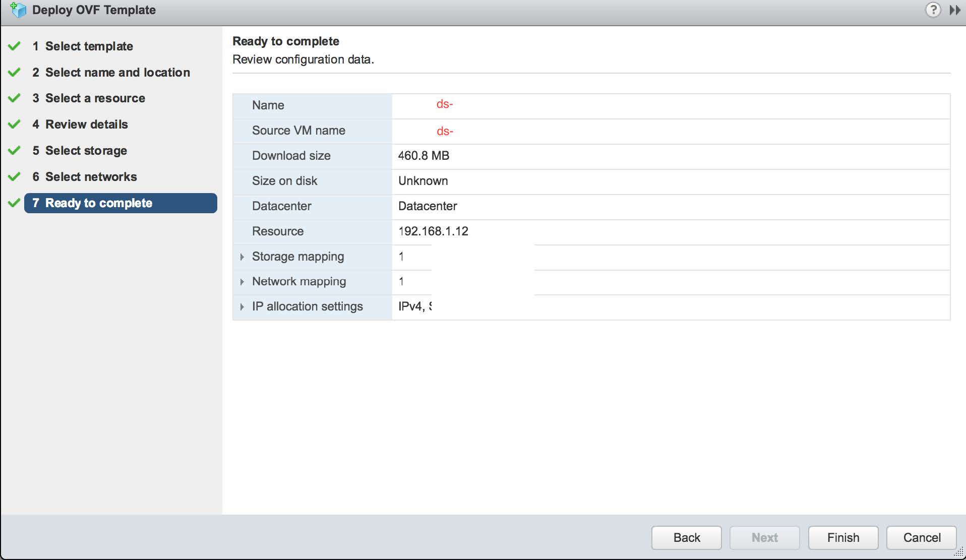Expand the Storage mapping row
The width and height of the screenshot is (966, 560).
(242, 257)
